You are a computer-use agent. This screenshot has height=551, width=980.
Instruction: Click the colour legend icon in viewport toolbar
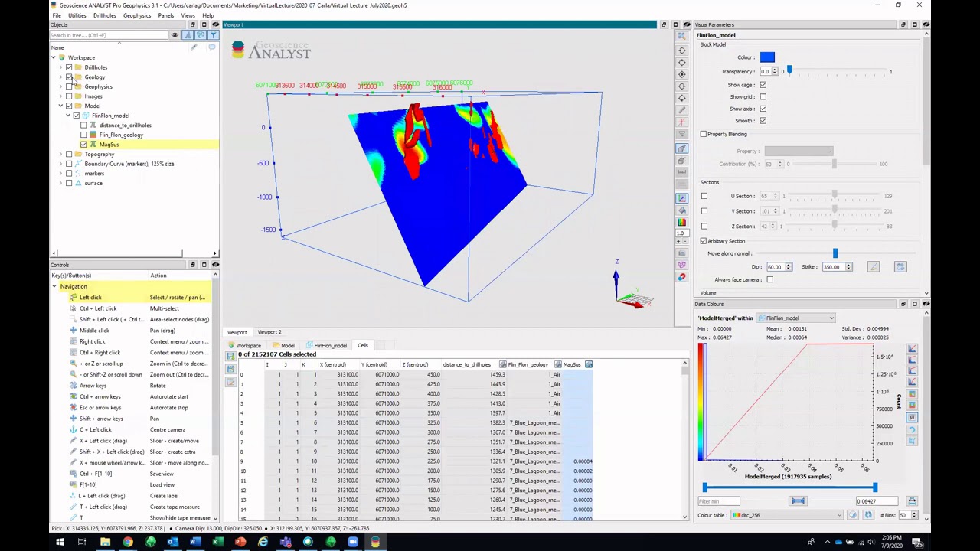[x=682, y=222]
